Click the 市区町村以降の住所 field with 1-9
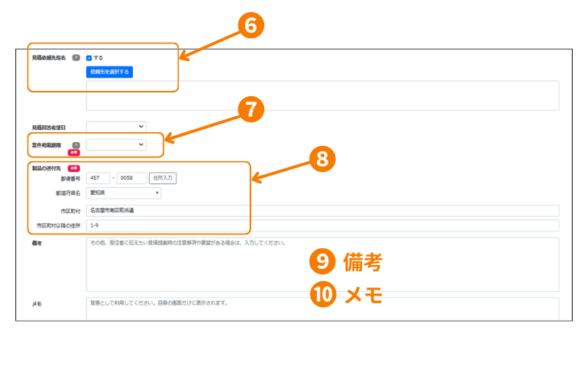 coord(322,225)
